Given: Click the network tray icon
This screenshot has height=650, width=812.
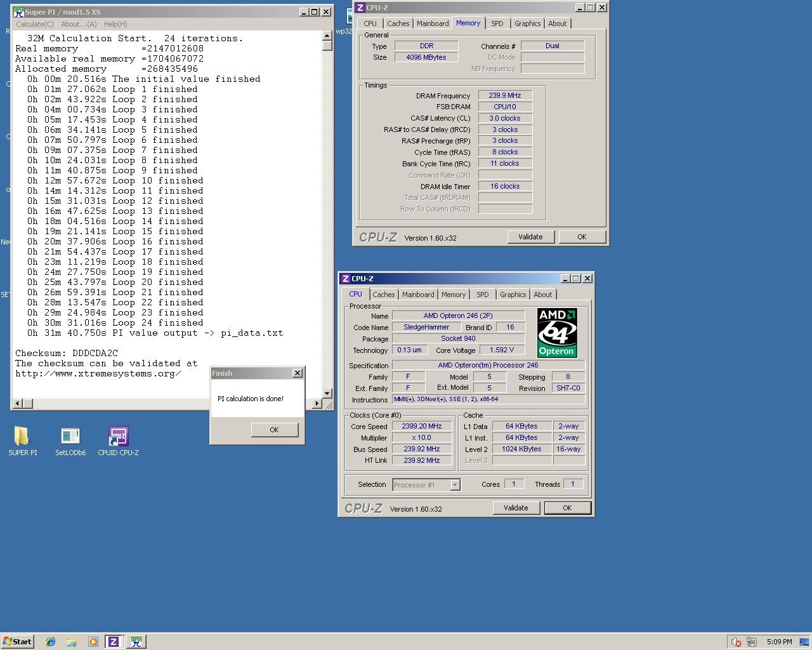Looking at the screenshot, I should (752, 642).
